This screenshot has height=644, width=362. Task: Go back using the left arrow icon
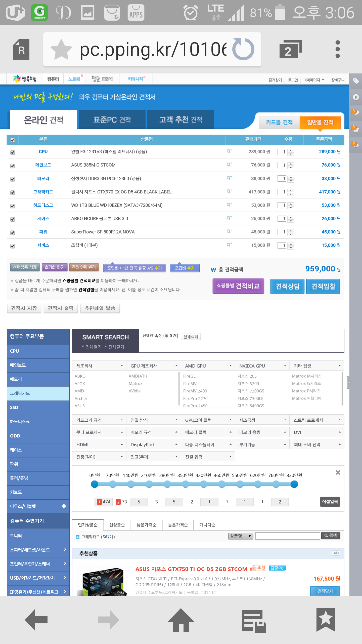click(37, 620)
